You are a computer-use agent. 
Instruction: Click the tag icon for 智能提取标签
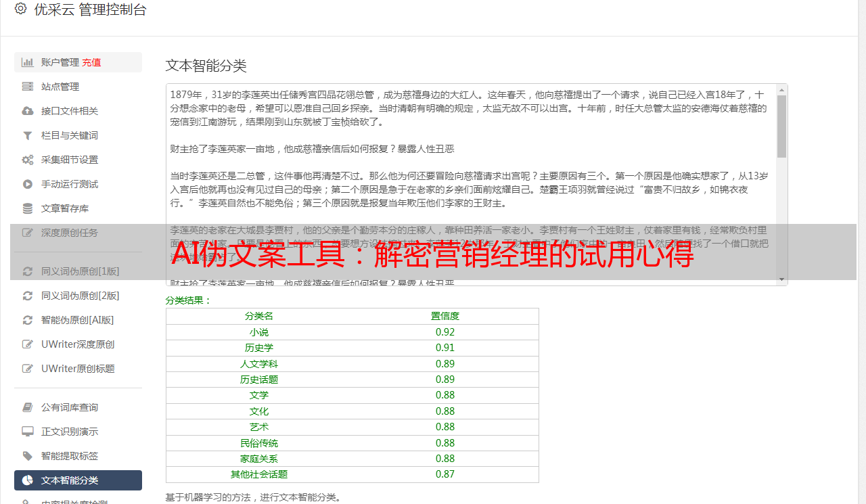click(28, 456)
